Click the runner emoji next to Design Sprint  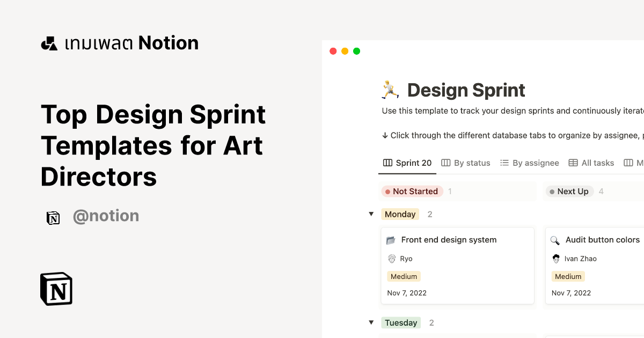click(x=390, y=90)
